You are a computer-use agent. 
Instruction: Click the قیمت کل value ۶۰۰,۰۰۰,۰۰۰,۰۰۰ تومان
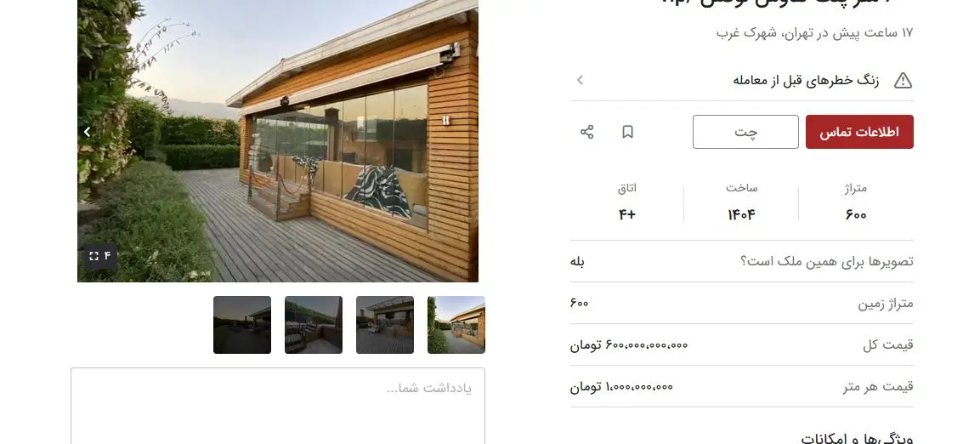(629, 344)
